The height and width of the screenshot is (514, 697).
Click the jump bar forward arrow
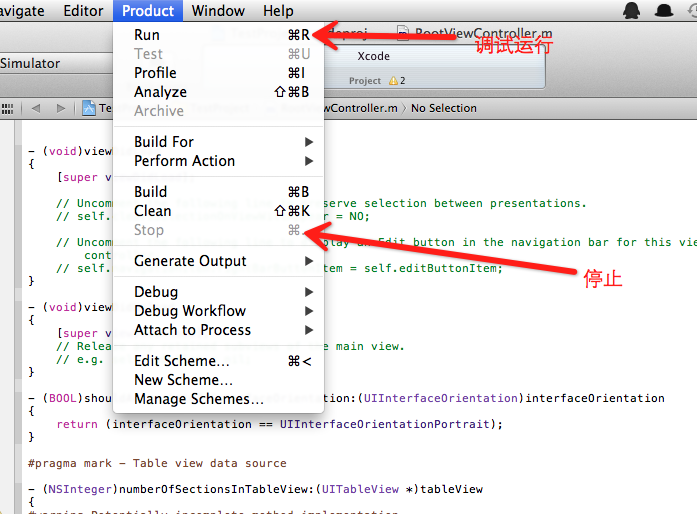coord(61,108)
